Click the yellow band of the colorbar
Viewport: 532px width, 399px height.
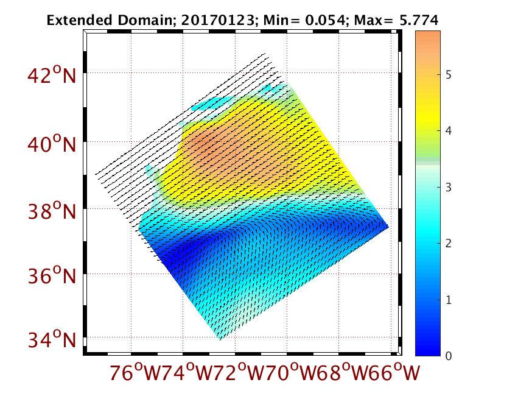pos(428,114)
